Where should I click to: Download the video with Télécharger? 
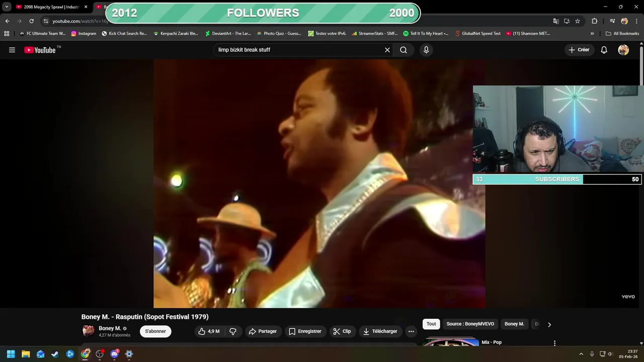[x=380, y=331]
